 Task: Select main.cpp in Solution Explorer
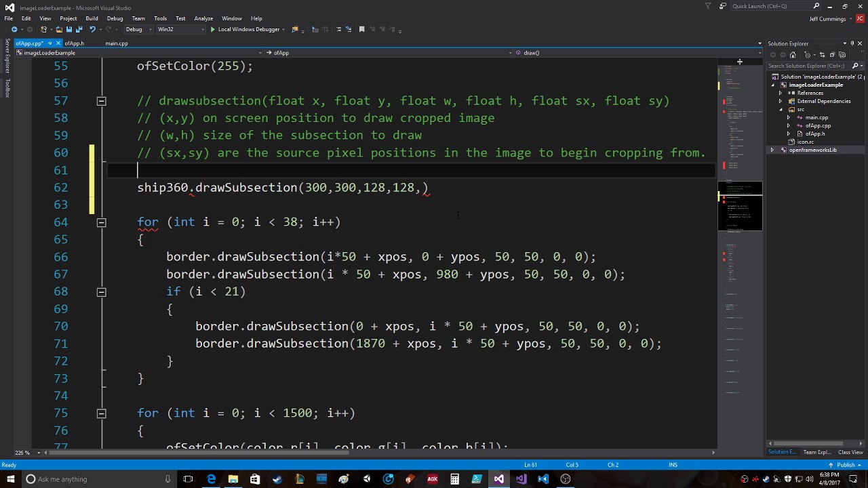(816, 117)
